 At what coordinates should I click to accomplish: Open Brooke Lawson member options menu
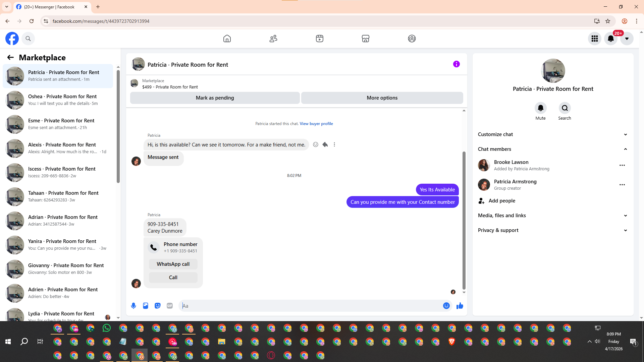(622, 165)
